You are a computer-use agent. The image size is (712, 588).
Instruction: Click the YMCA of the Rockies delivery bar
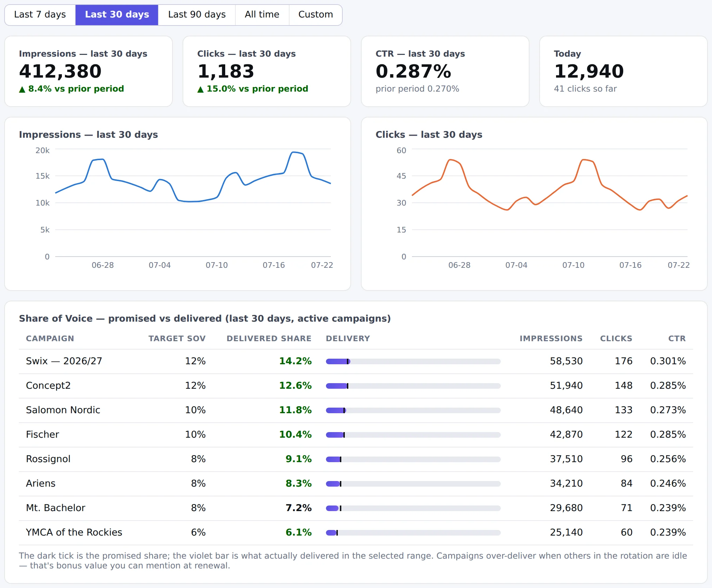[x=413, y=533]
